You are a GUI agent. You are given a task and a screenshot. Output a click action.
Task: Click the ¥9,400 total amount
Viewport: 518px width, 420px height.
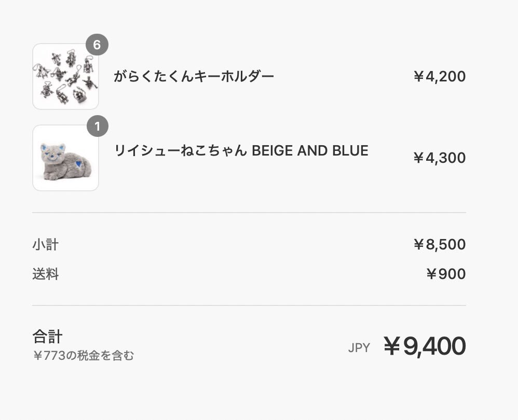click(425, 346)
